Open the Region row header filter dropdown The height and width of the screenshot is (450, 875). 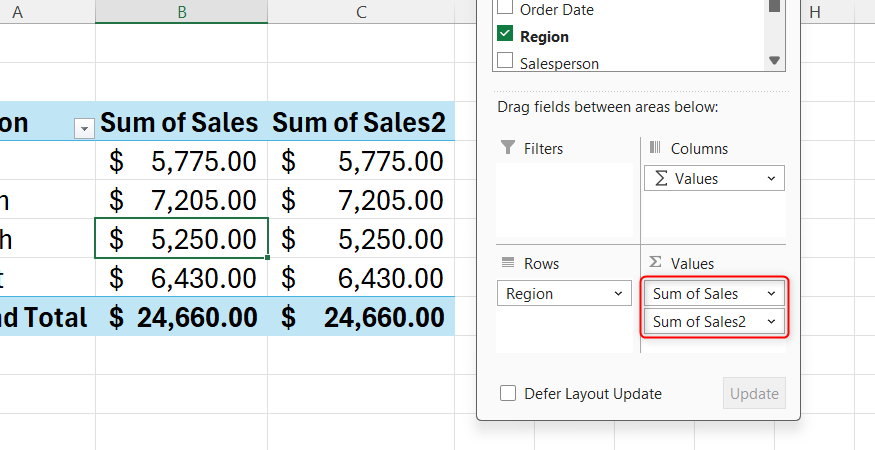click(84, 129)
